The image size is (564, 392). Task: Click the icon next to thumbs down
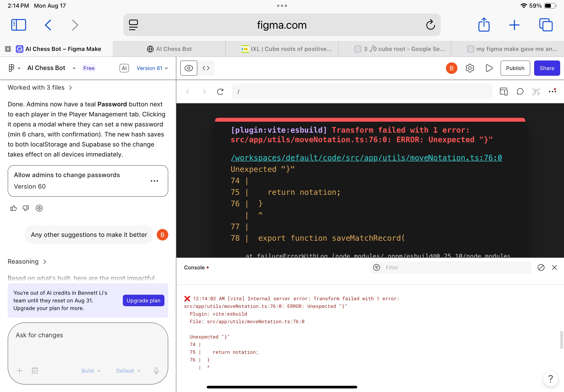[x=39, y=208]
